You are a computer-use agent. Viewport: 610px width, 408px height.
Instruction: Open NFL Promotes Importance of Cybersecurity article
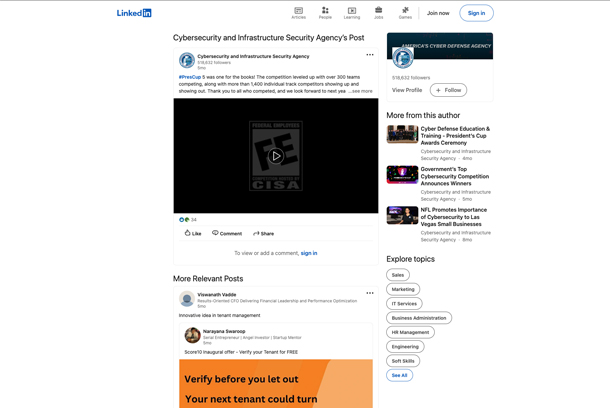[x=454, y=217]
